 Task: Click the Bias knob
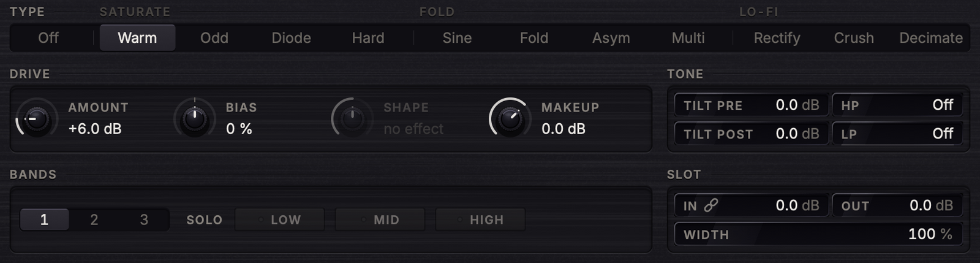click(x=195, y=118)
